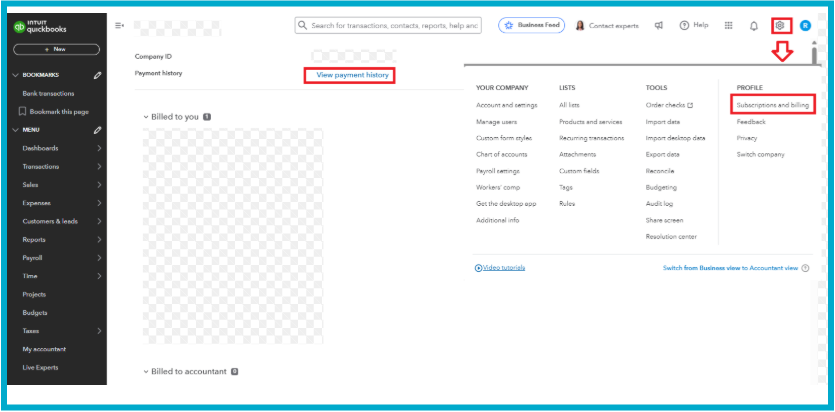Open Custom fields
The image size is (835, 412).
(579, 171)
